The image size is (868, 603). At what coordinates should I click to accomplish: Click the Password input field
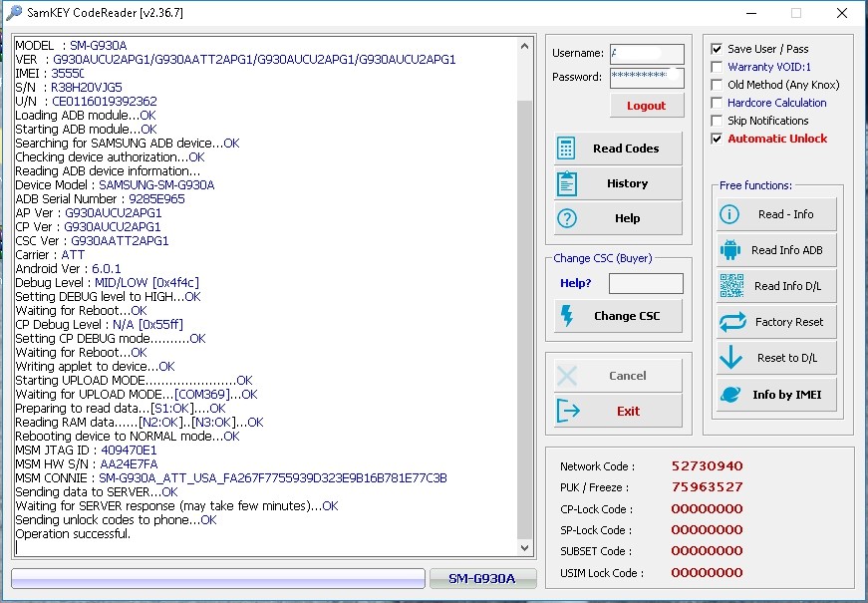coord(647,78)
